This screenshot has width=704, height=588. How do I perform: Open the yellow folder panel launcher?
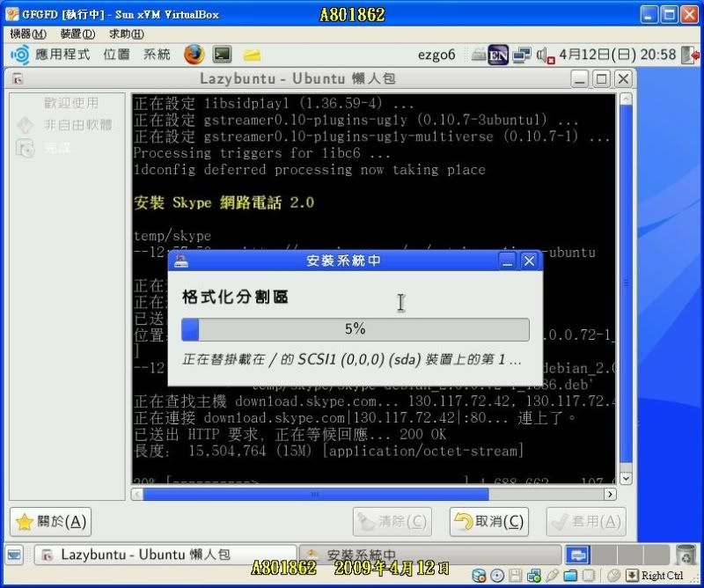click(252, 55)
